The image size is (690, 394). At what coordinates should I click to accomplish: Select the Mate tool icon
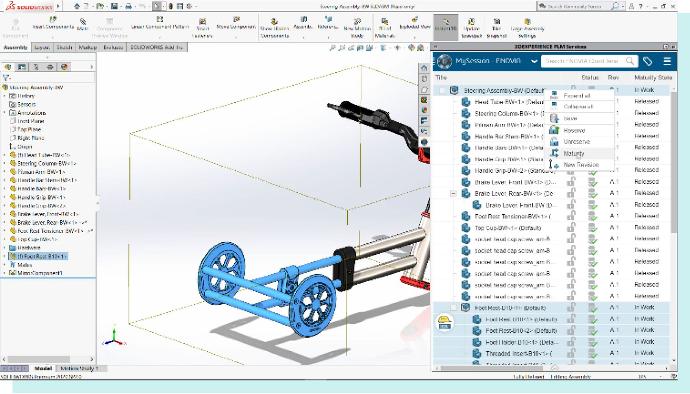point(83,23)
